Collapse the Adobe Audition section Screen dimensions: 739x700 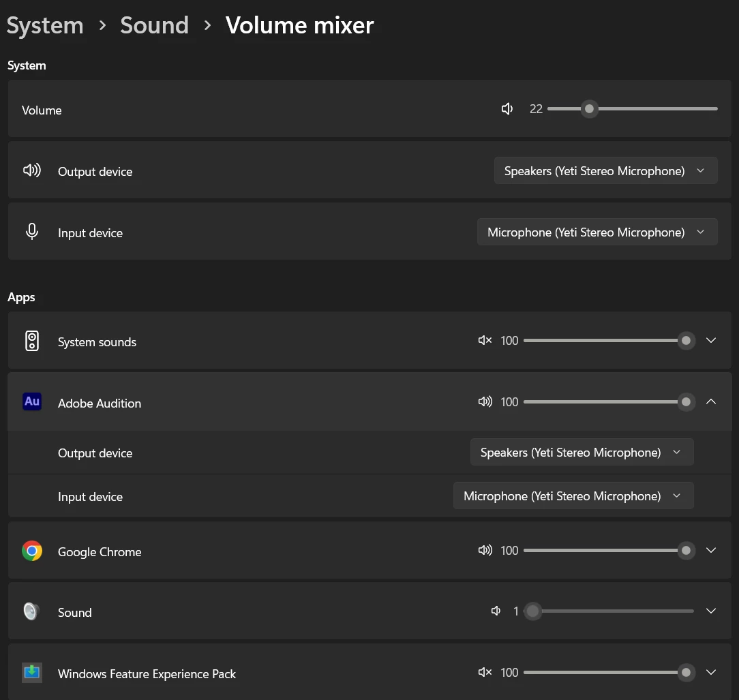tap(711, 402)
